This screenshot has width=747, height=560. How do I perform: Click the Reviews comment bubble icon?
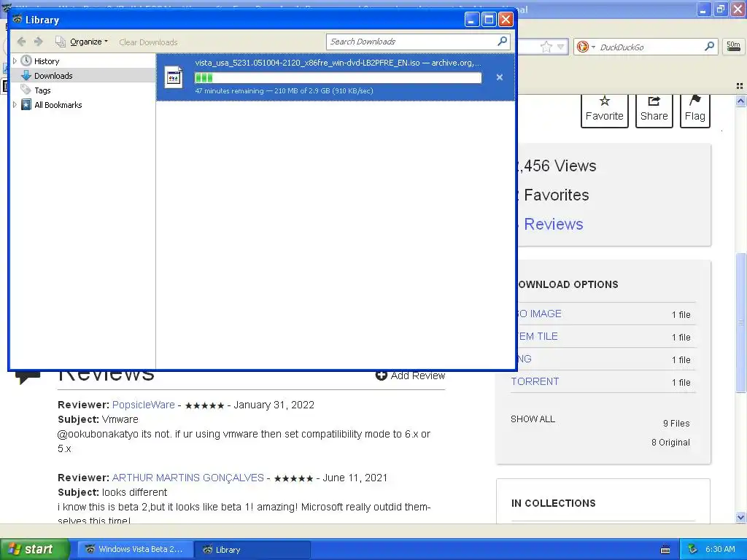[28, 377]
